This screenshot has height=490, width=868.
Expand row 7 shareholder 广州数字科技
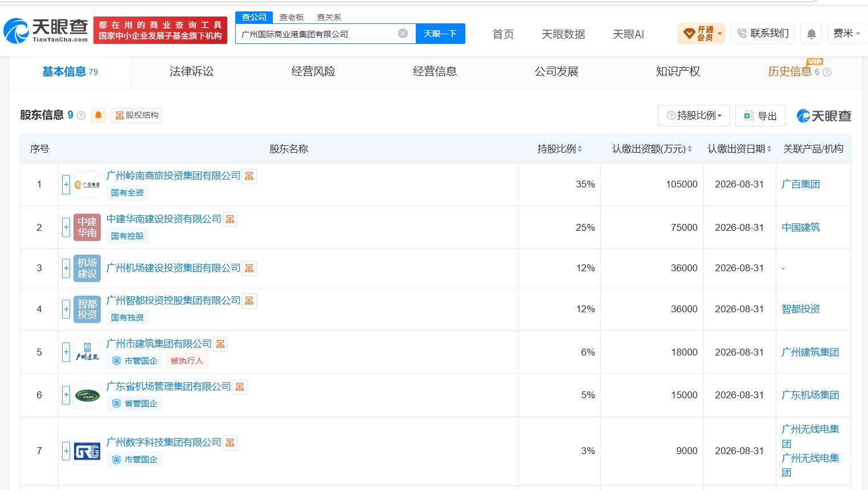tap(66, 451)
